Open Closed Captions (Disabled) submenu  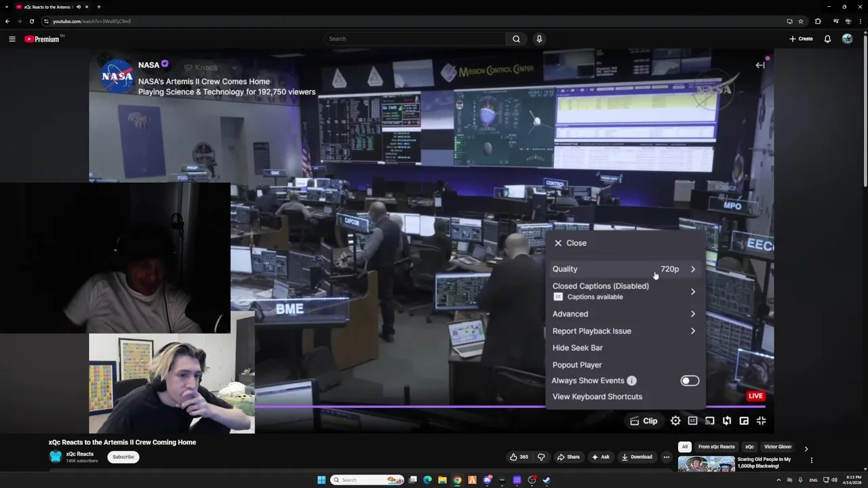(x=625, y=291)
